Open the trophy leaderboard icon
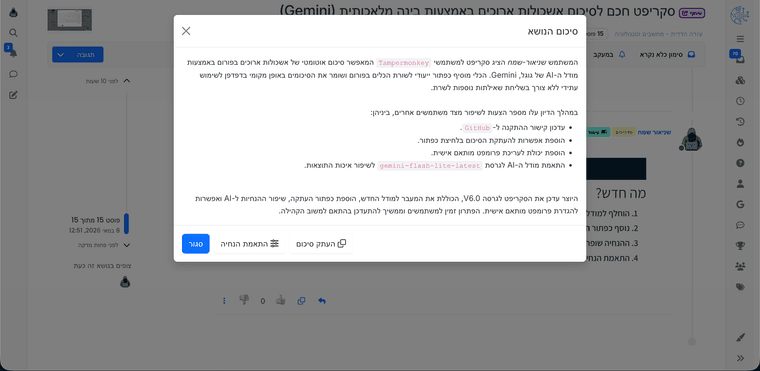Image resolution: width=760 pixels, height=371 pixels. (740, 245)
